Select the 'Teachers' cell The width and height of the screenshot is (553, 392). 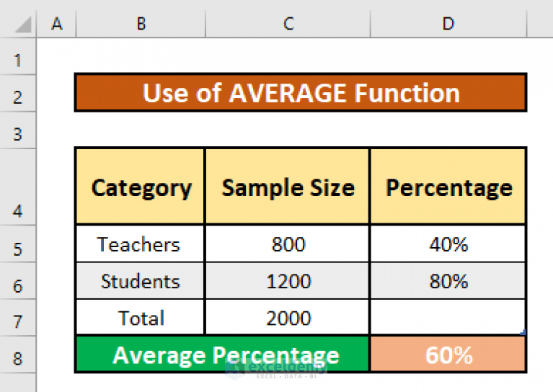point(140,244)
